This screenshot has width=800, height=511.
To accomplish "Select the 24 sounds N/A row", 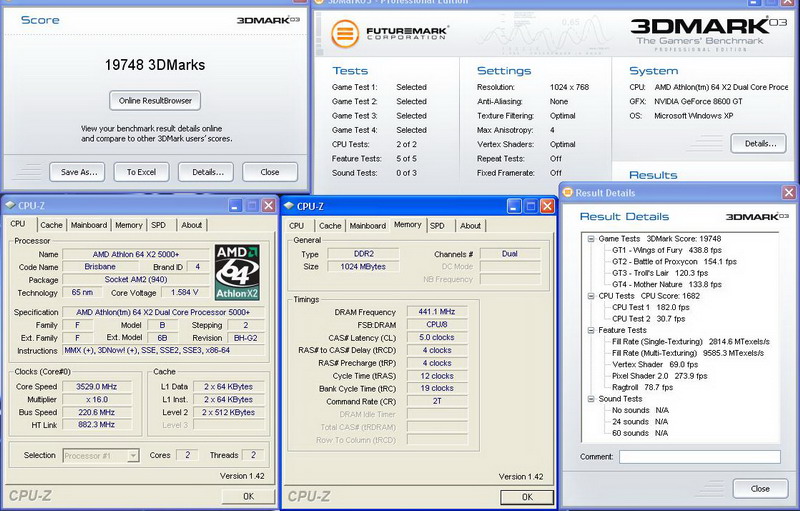I will pos(640,422).
